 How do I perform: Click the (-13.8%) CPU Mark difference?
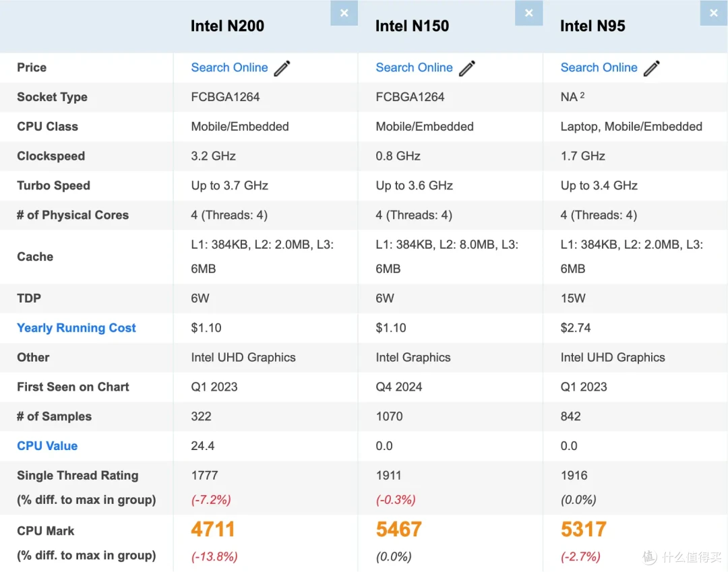[214, 557]
